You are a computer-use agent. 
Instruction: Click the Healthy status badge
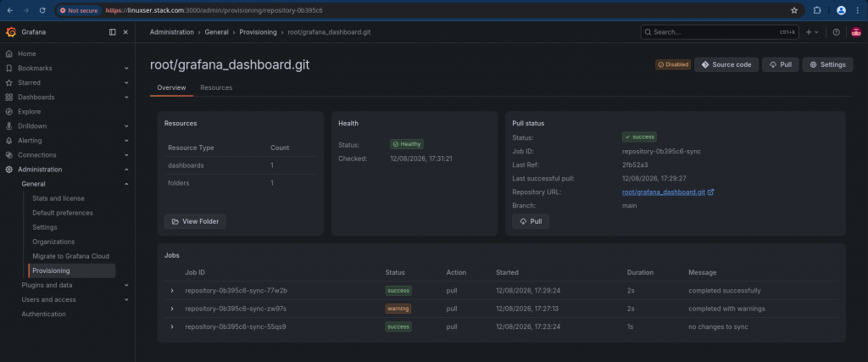(406, 144)
